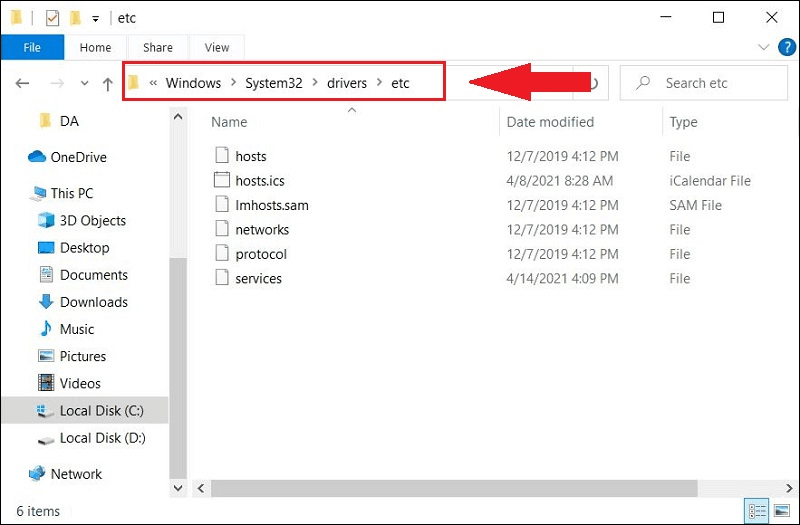The image size is (800, 525).
Task: Click the Search etc field
Action: pos(704,83)
